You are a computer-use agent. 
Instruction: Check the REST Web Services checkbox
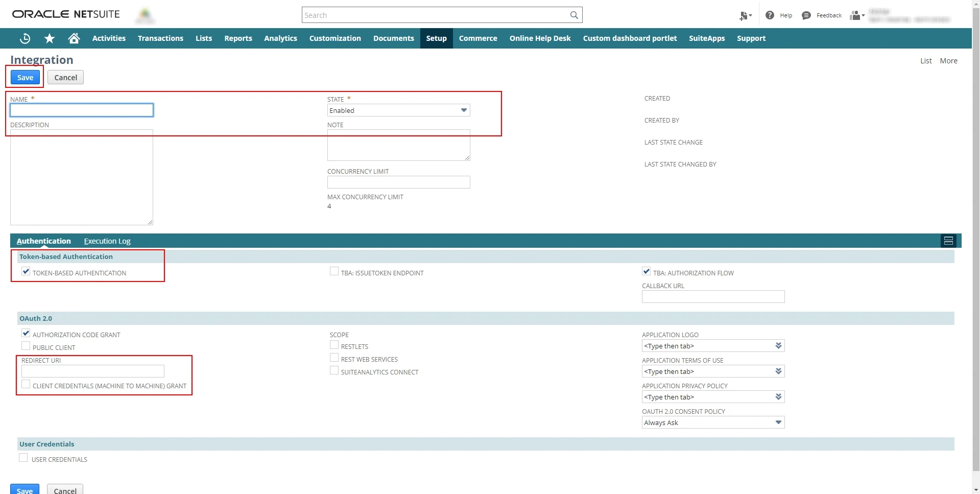pyautogui.click(x=334, y=358)
